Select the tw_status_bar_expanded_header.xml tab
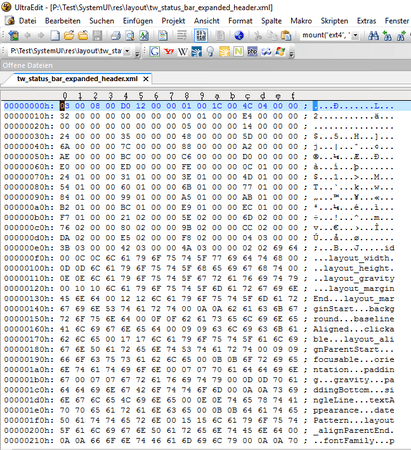 pyautogui.click(x=77, y=79)
